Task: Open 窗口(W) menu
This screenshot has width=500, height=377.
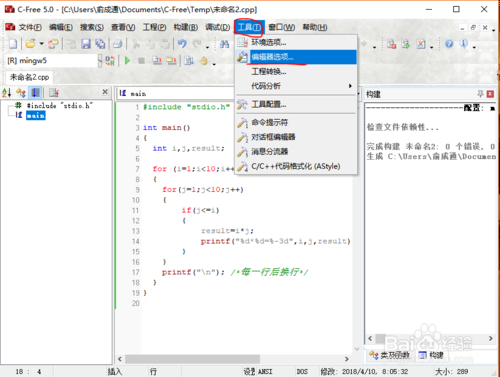Action: (282, 27)
